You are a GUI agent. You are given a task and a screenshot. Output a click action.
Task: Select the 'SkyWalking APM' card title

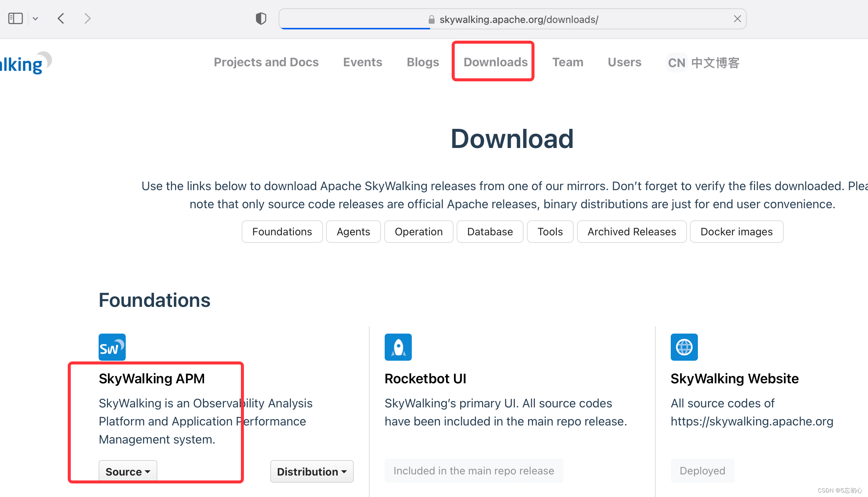coord(152,378)
